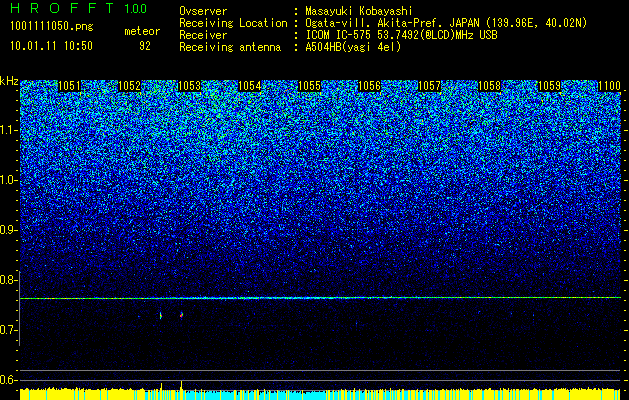This screenshot has width=629, height=400.
Task: Click the 1057 time marker
Action: click(x=429, y=86)
